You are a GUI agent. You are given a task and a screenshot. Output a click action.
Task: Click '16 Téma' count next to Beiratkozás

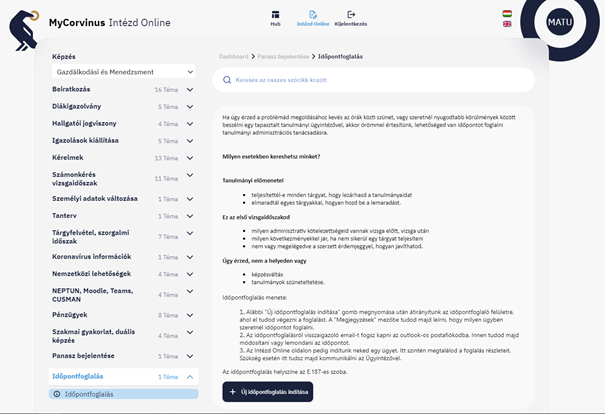click(166, 90)
